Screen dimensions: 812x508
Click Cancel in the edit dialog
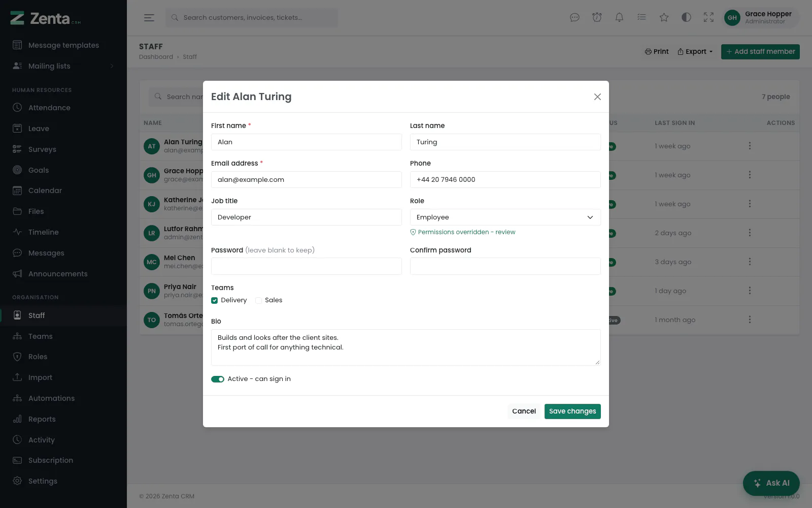524,411
